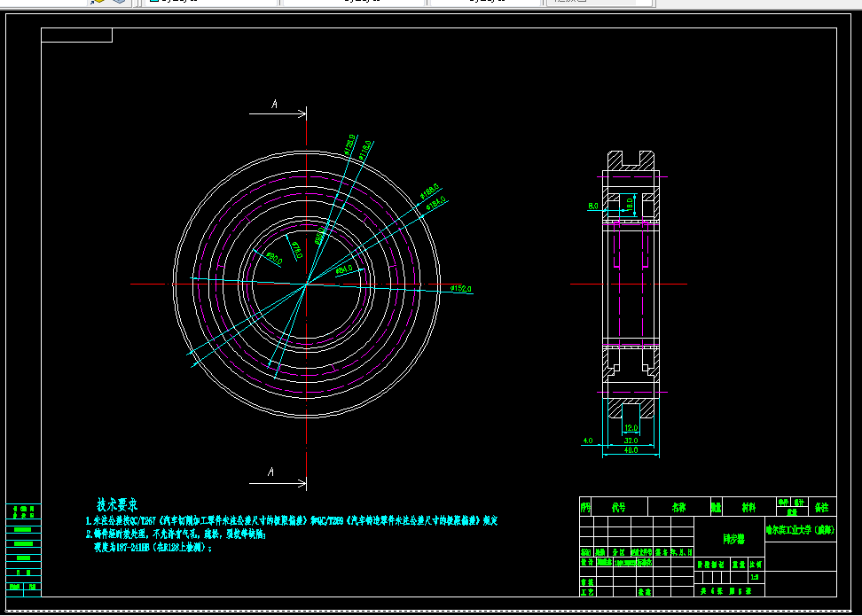Select the 8.0 dimension on section view

[x=593, y=206]
